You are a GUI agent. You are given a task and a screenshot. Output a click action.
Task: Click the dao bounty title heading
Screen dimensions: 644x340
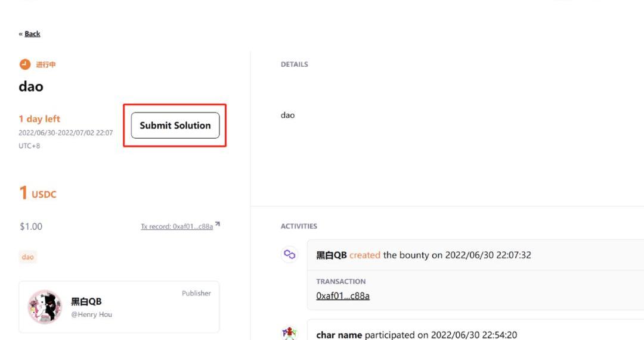pyautogui.click(x=31, y=86)
